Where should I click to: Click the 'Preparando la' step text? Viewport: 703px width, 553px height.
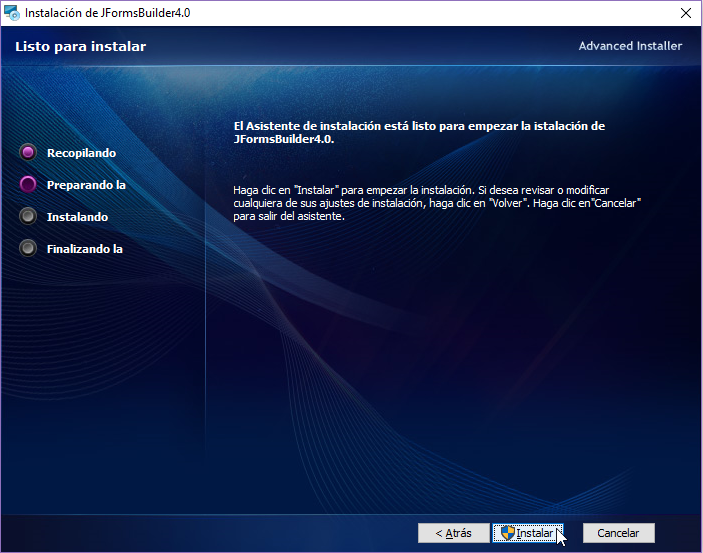click(86, 185)
